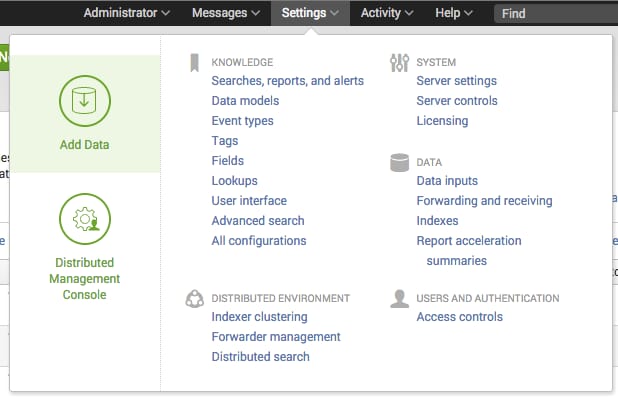Open the Administrator dropdown menu
The height and width of the screenshot is (398, 618).
pyautogui.click(x=127, y=13)
